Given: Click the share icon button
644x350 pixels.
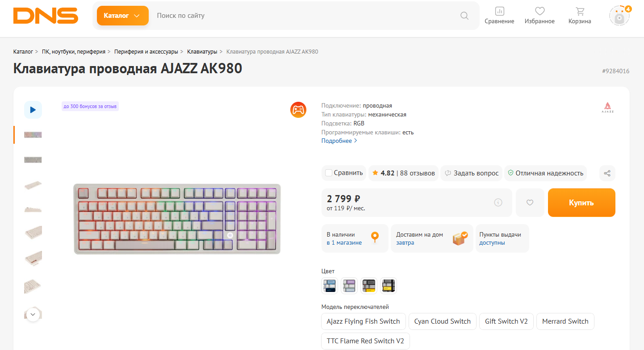Looking at the screenshot, I should point(607,173).
